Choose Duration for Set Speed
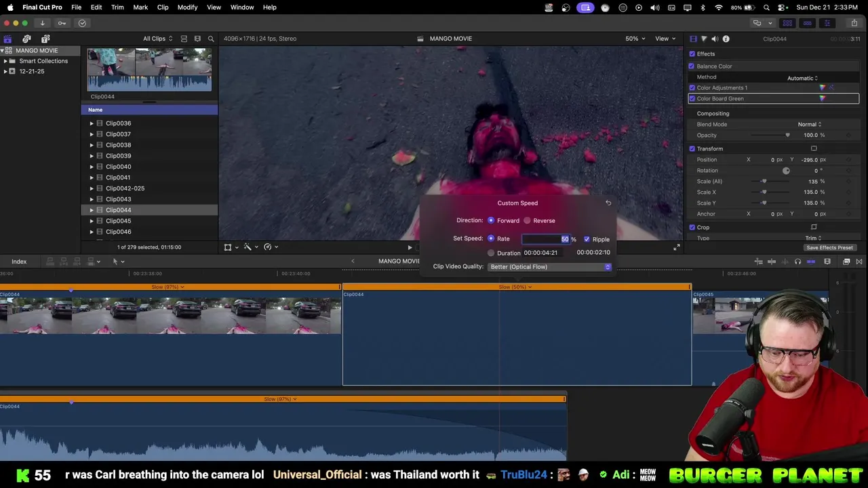The width and height of the screenshot is (868, 488). pos(491,253)
